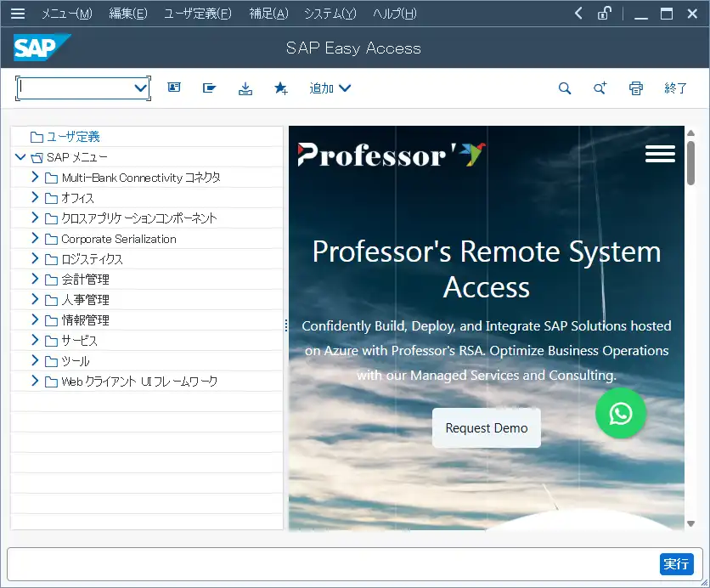Open the command field dropdown arrow
The width and height of the screenshot is (710, 588).
pos(140,88)
